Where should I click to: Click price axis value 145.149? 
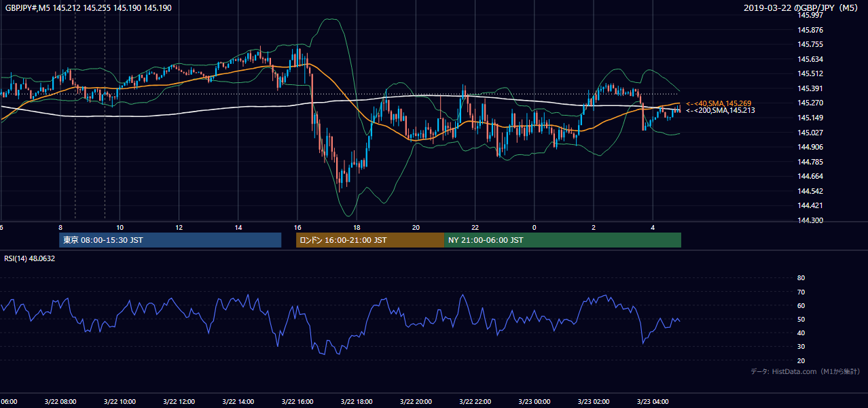coord(810,118)
